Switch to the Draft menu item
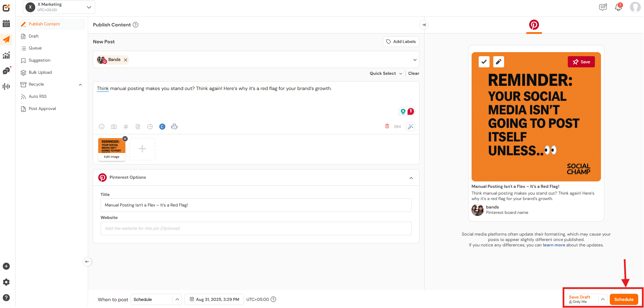644x308 pixels. [x=34, y=36]
